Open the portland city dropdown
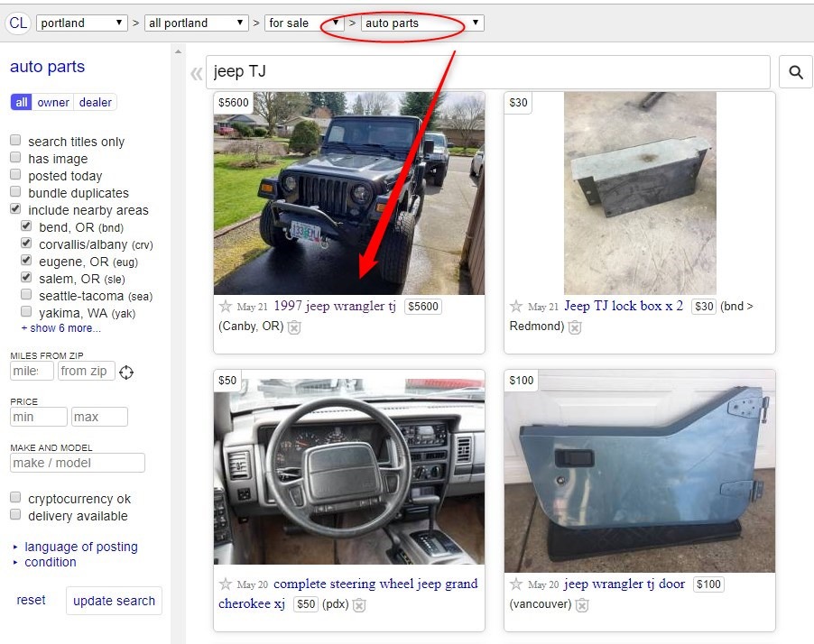 pyautogui.click(x=82, y=23)
